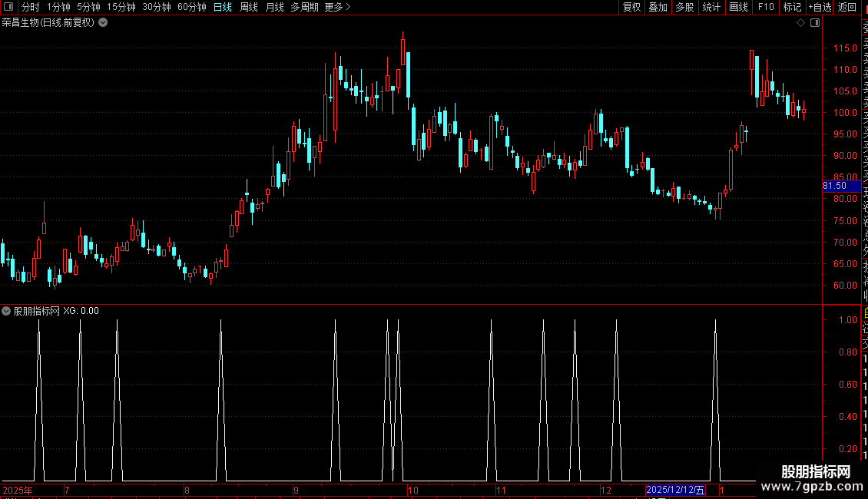Select the 5分钟 period

pyautogui.click(x=88, y=7)
